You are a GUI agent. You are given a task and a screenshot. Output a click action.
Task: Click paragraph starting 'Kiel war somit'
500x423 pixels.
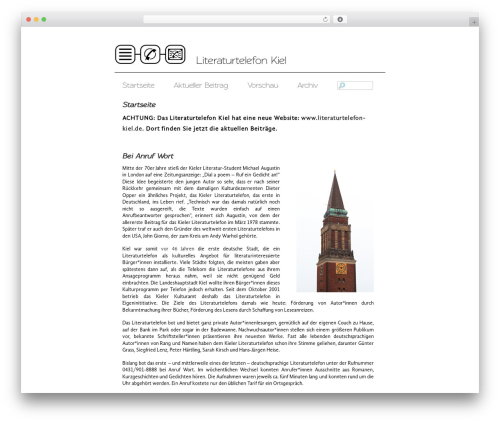248,279
